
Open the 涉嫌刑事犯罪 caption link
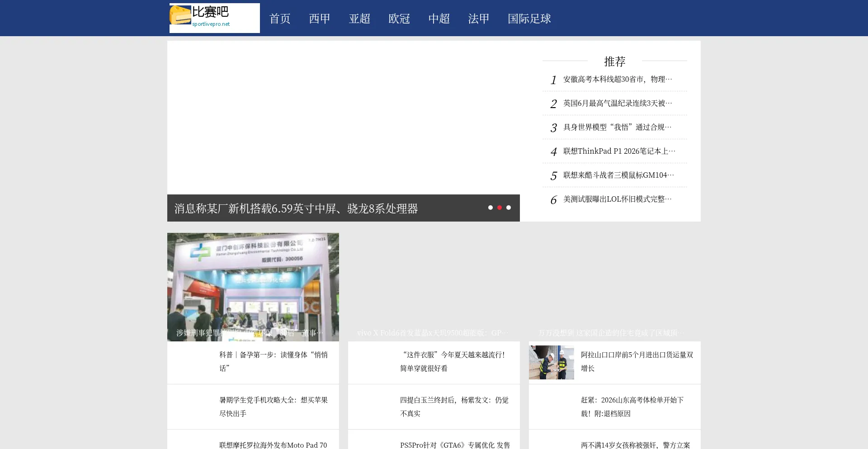250,333
